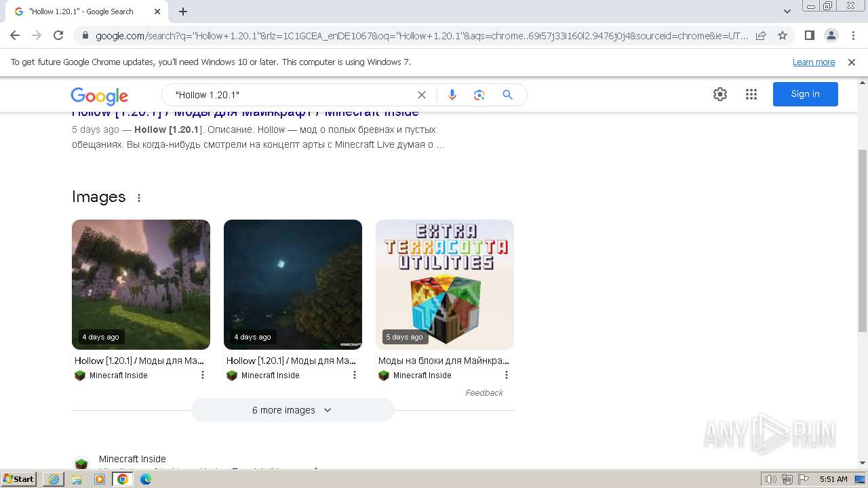
Task: Search tabs chevron in title bar
Action: tap(787, 12)
